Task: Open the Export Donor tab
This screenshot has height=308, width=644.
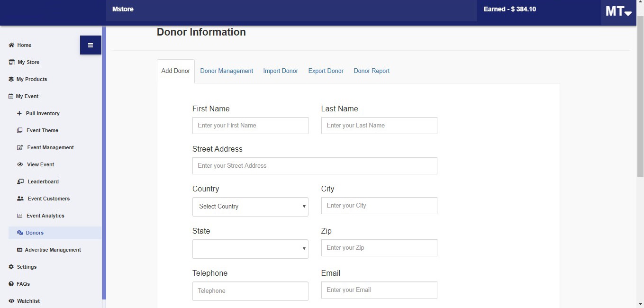Action: pos(326,71)
